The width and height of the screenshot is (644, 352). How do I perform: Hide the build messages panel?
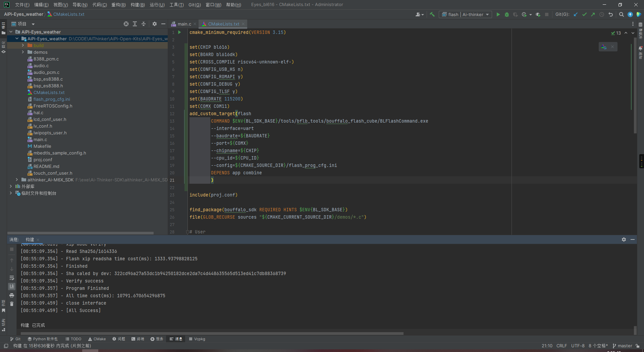tap(633, 239)
